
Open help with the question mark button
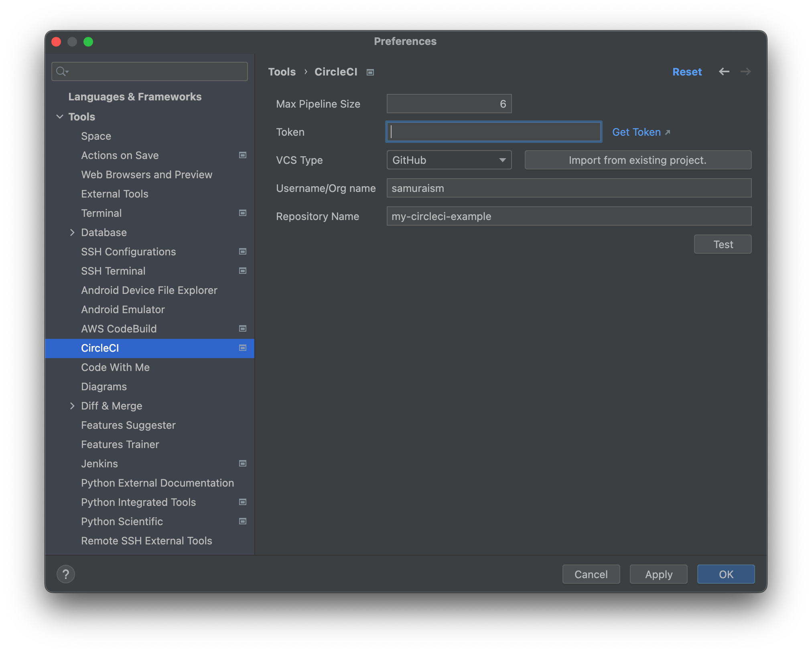(66, 574)
